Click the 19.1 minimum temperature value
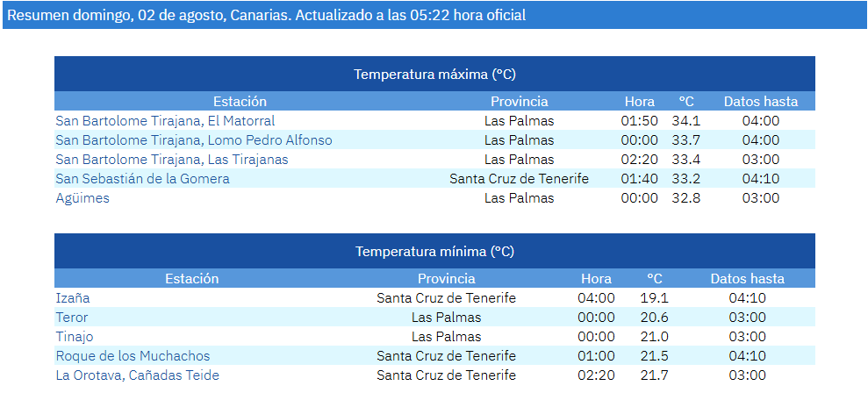The height and width of the screenshot is (400, 868). (x=655, y=297)
